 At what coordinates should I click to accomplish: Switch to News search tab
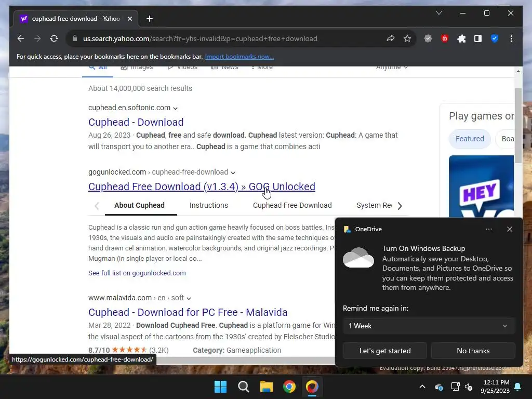click(x=224, y=68)
